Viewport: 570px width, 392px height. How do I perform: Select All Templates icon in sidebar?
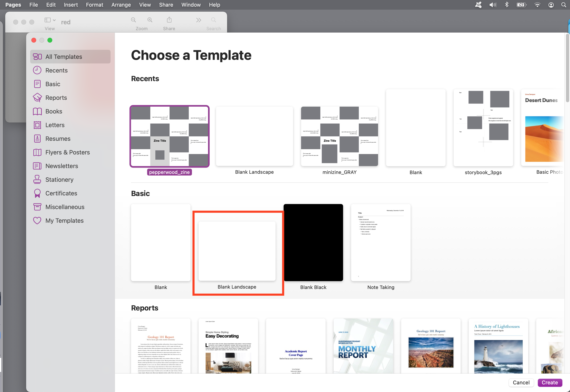click(37, 57)
